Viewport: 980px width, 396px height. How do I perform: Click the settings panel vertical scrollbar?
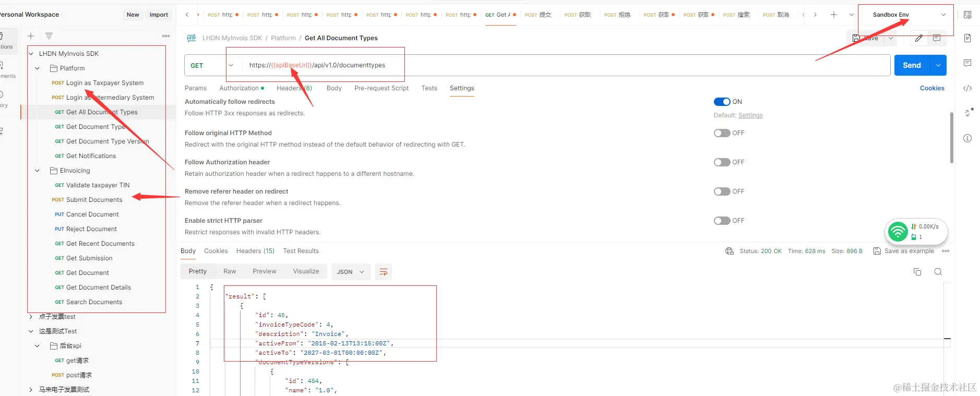(951, 138)
